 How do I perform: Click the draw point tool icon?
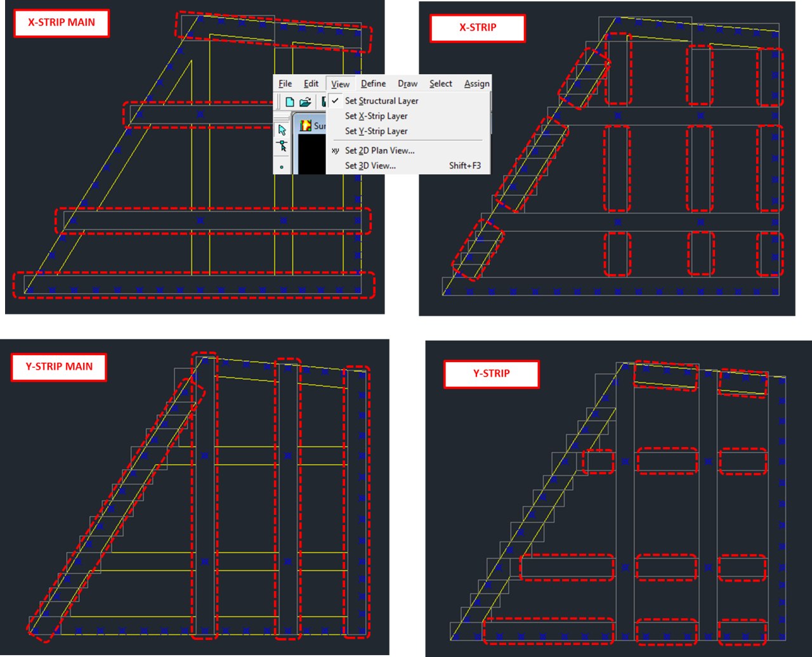pos(282,167)
